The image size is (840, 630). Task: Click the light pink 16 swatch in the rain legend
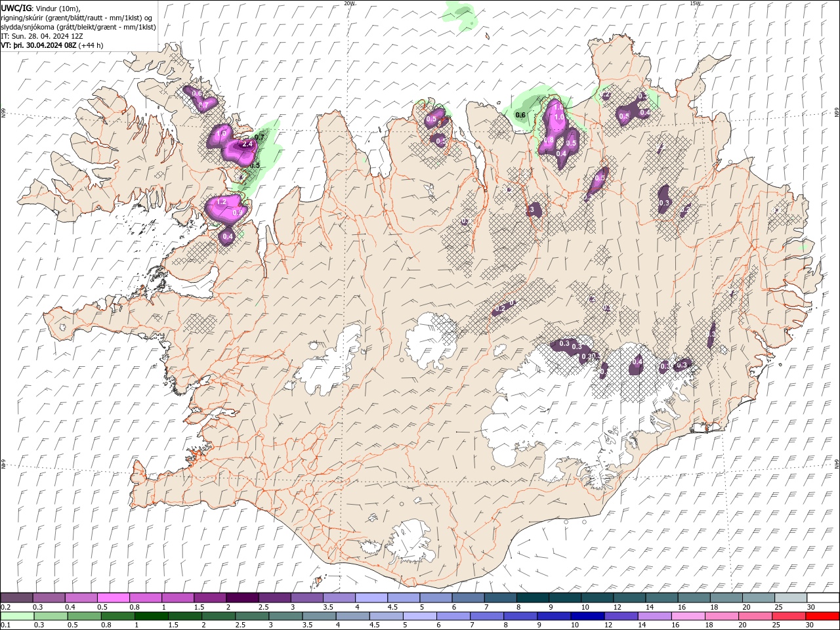pyautogui.click(x=687, y=616)
